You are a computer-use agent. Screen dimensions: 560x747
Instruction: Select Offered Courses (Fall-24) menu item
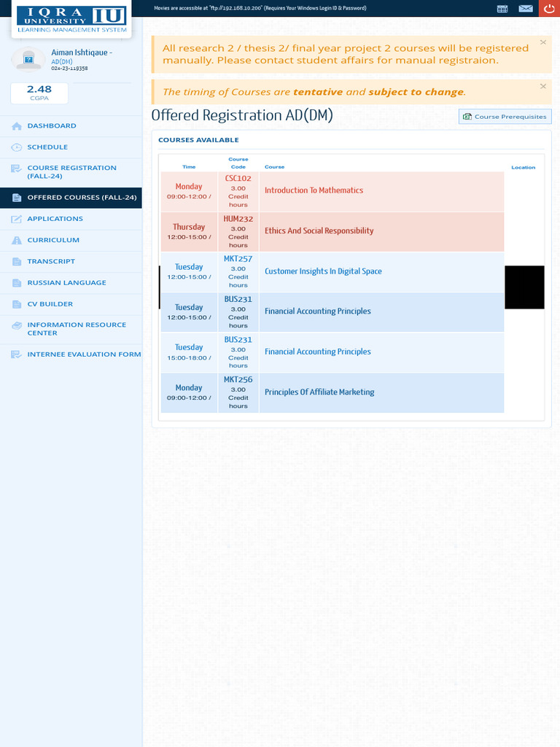(71, 198)
